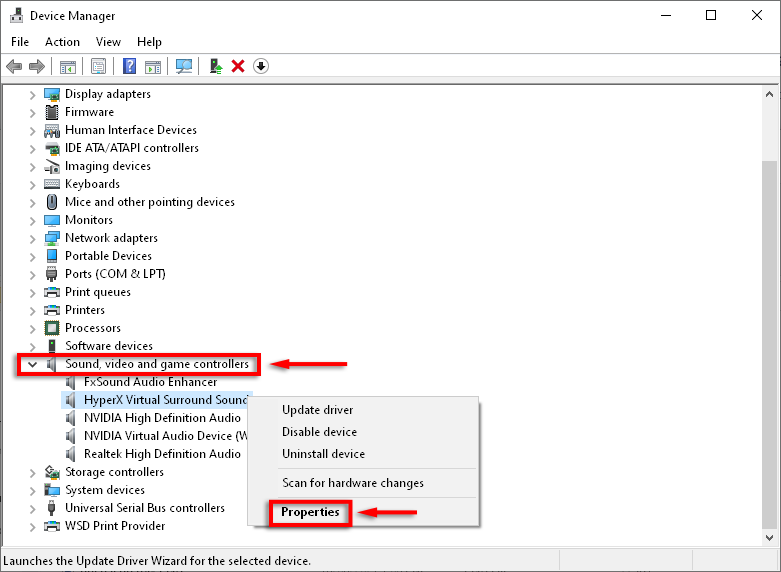The height and width of the screenshot is (572, 781).
Task: Expand the Display adapters node
Action: pos(33,95)
